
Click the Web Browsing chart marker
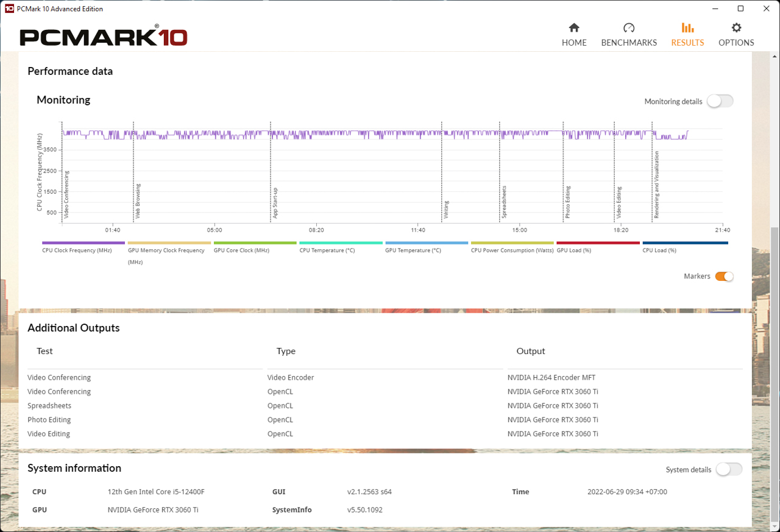(x=138, y=201)
